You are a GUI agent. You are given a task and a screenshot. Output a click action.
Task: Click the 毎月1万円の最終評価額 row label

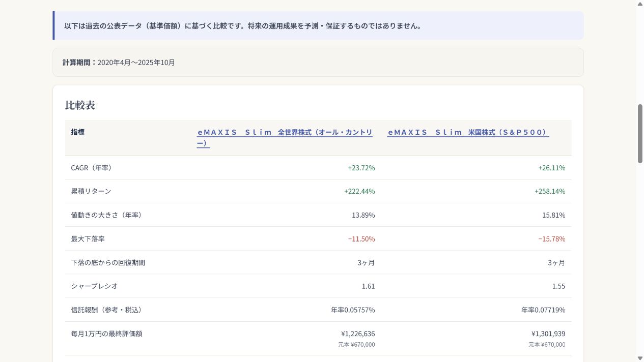pyautogui.click(x=106, y=334)
